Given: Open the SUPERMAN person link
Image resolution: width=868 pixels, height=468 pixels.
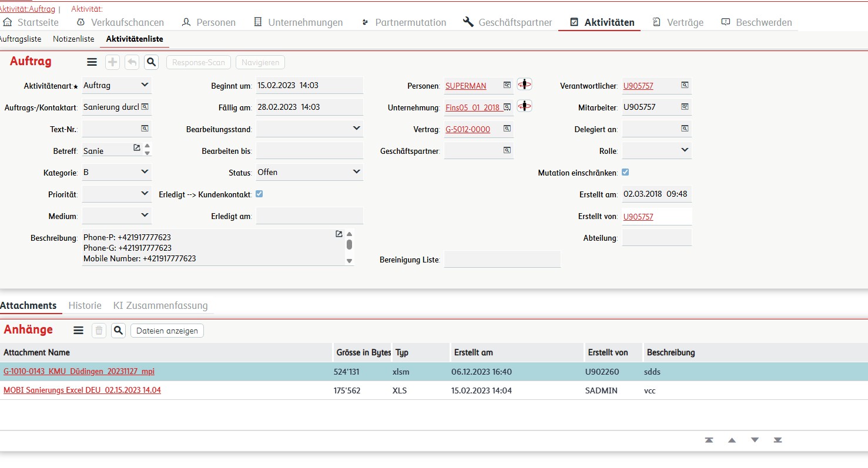Looking at the screenshot, I should click(465, 86).
